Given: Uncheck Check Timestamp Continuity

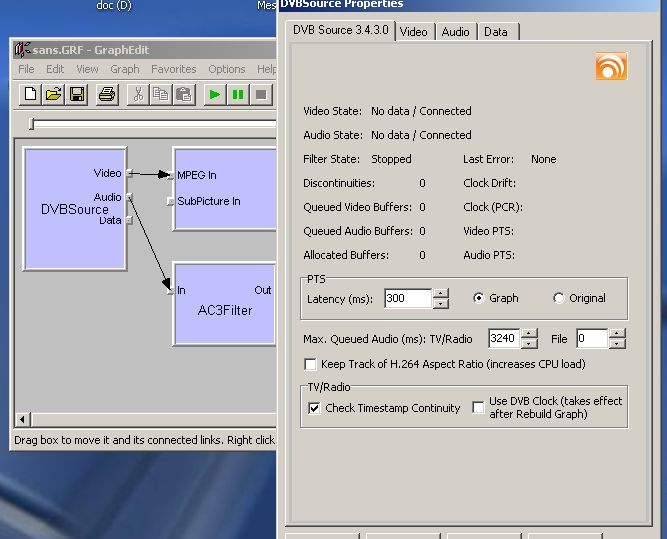Looking at the screenshot, I should [x=314, y=408].
